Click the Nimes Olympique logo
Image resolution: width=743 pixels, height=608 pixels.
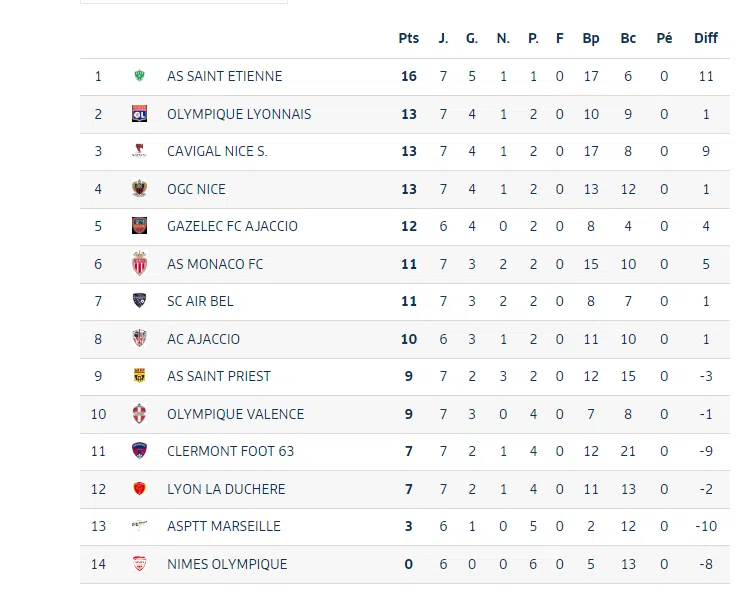tap(140, 564)
